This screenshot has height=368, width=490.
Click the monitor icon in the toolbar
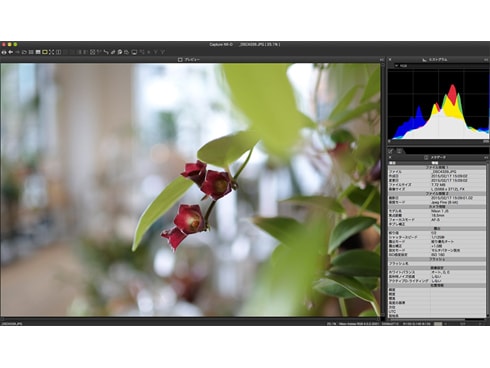(134, 52)
